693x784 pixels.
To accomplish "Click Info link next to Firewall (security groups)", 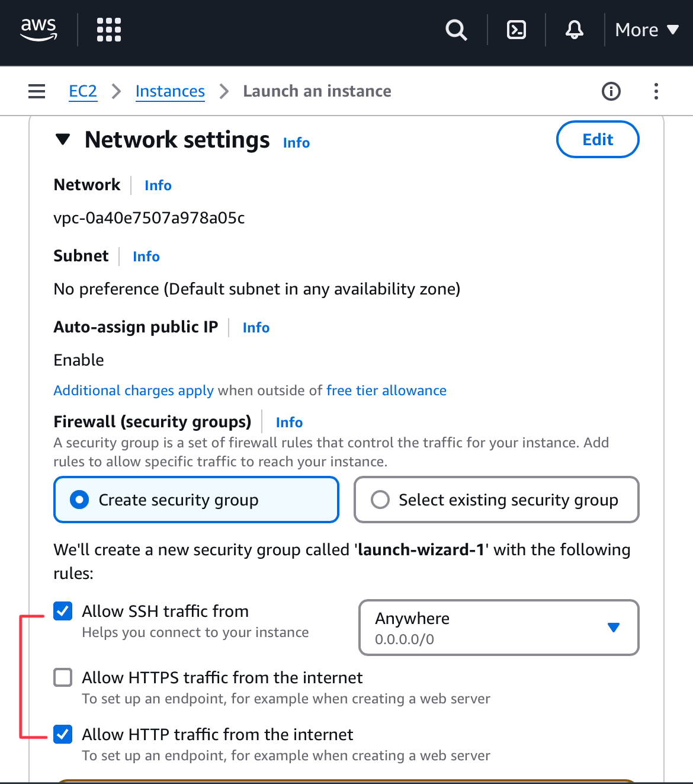I will click(x=289, y=423).
